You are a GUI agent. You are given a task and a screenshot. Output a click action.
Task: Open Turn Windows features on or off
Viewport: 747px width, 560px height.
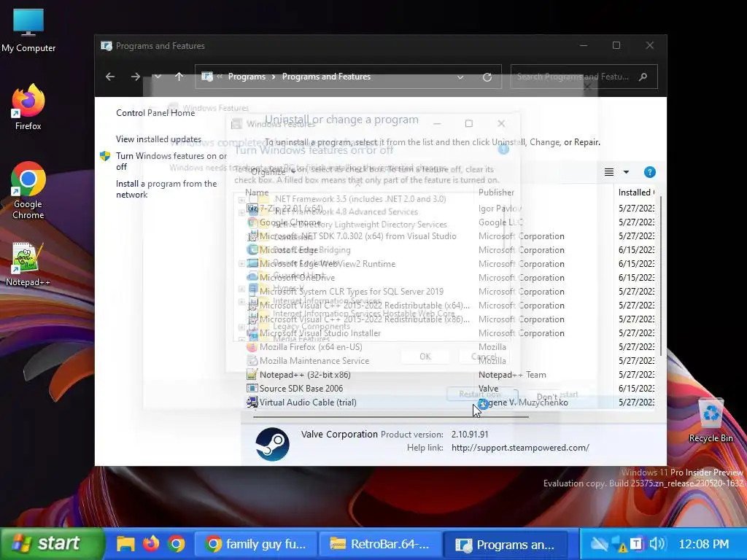coord(171,161)
